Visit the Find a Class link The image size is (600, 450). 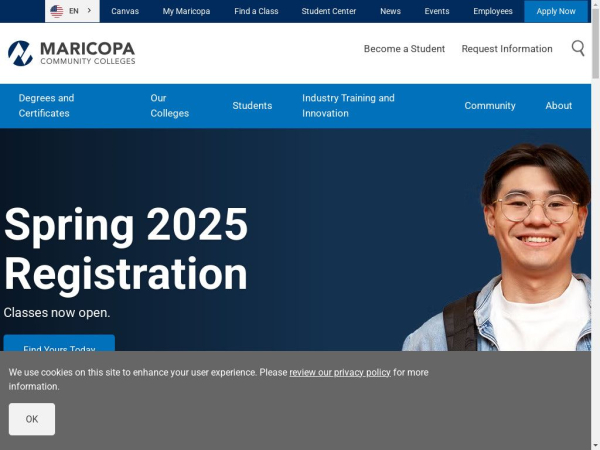[x=256, y=11]
